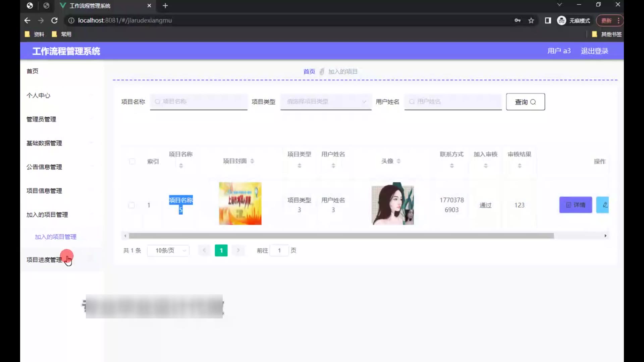644x362 pixels.
Task: Check the checkbox for row 1
Action: click(131, 205)
